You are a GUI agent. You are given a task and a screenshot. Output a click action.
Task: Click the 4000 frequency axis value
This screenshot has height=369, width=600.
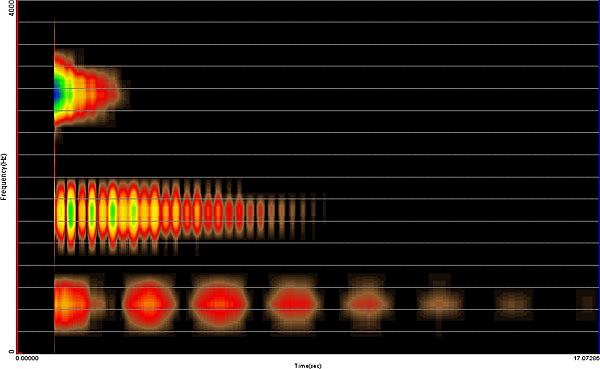(x=12, y=8)
